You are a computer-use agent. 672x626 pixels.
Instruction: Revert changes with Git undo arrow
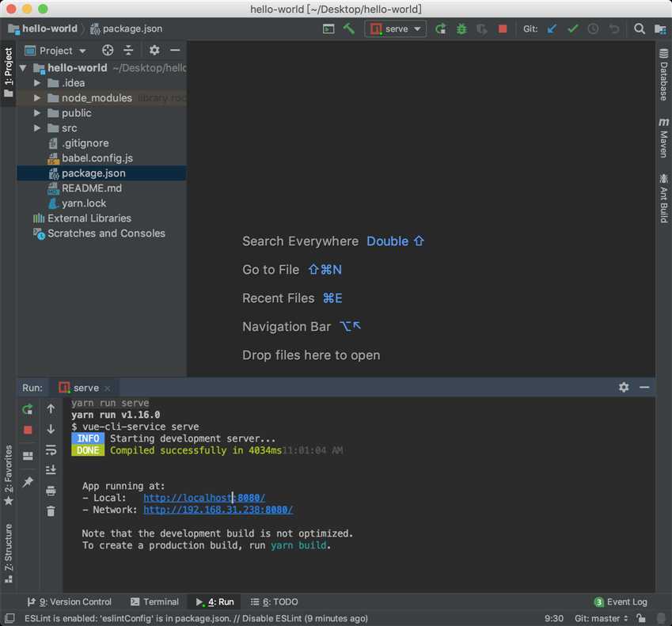click(x=614, y=28)
